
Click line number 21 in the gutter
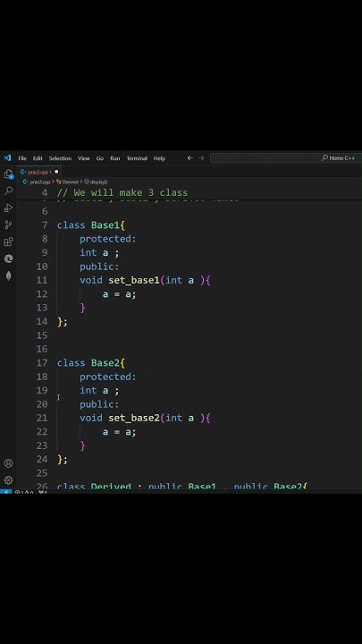click(x=42, y=418)
